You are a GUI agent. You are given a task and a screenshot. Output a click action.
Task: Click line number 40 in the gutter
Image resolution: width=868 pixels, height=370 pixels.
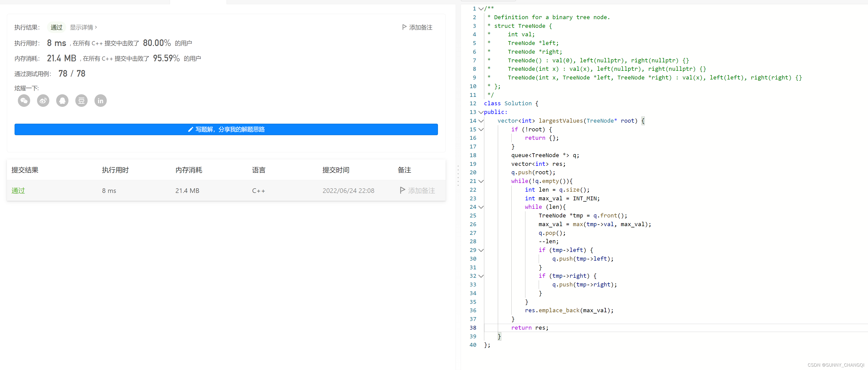[473, 345]
